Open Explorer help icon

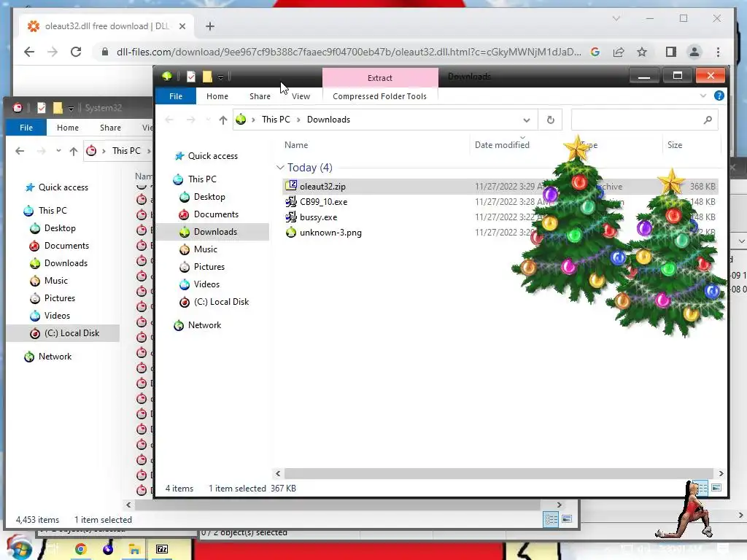click(x=719, y=96)
